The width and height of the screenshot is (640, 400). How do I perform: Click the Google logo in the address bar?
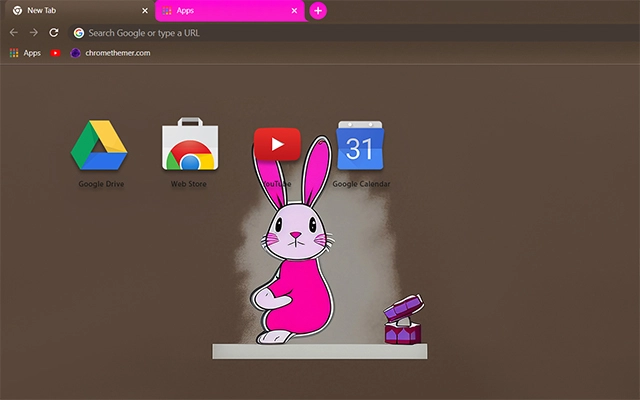[x=79, y=33]
